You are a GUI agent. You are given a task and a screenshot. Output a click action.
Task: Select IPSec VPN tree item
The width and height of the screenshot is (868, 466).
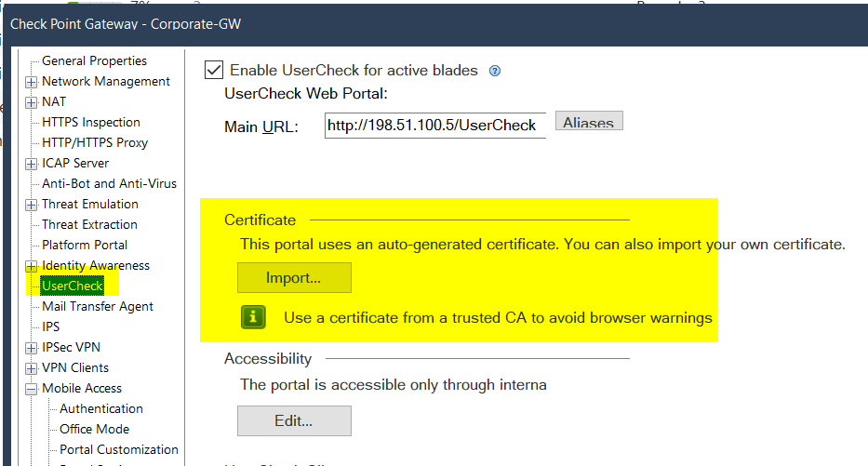71,348
